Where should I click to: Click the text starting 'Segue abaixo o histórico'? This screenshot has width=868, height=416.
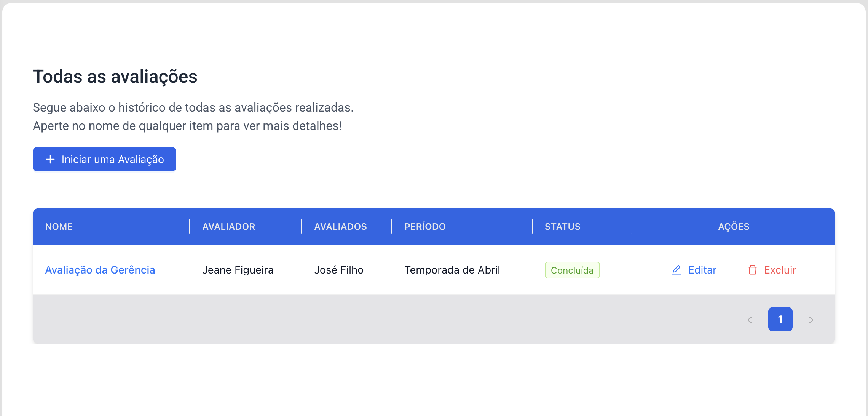coord(193,107)
